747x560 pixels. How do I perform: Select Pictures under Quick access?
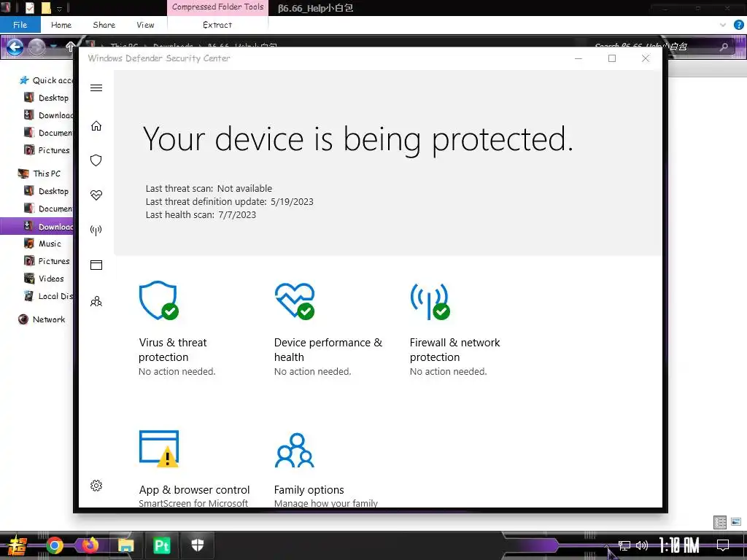[x=47, y=150]
